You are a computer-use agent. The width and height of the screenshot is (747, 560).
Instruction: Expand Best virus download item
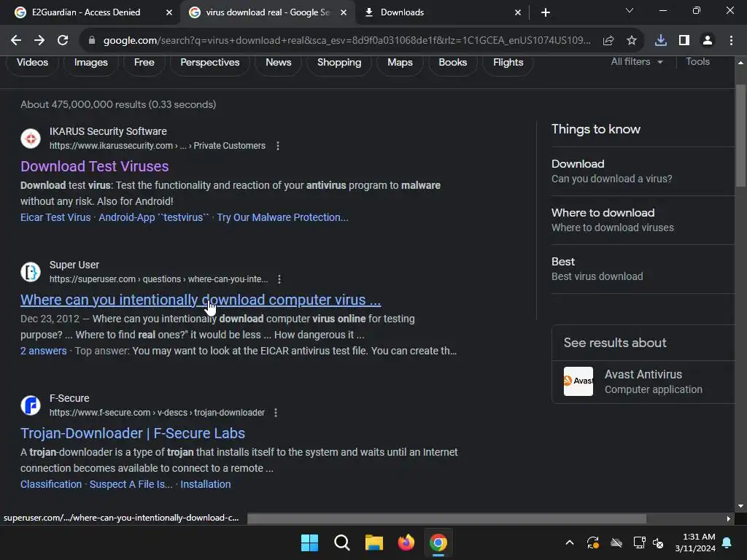click(643, 269)
